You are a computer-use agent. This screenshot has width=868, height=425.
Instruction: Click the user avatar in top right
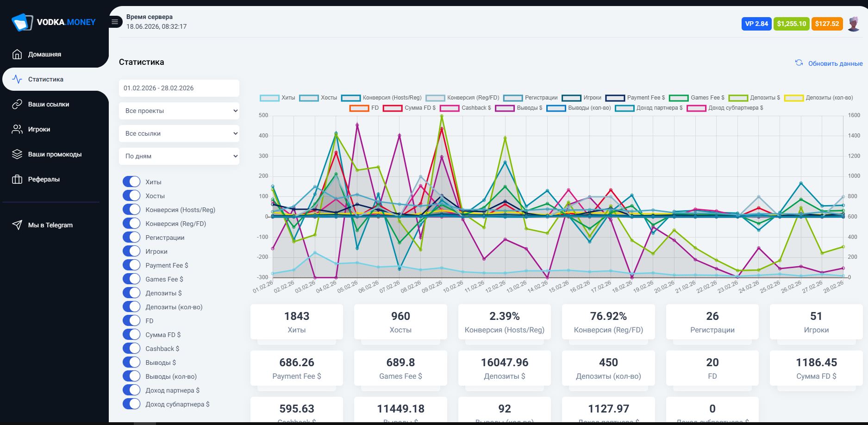click(854, 24)
